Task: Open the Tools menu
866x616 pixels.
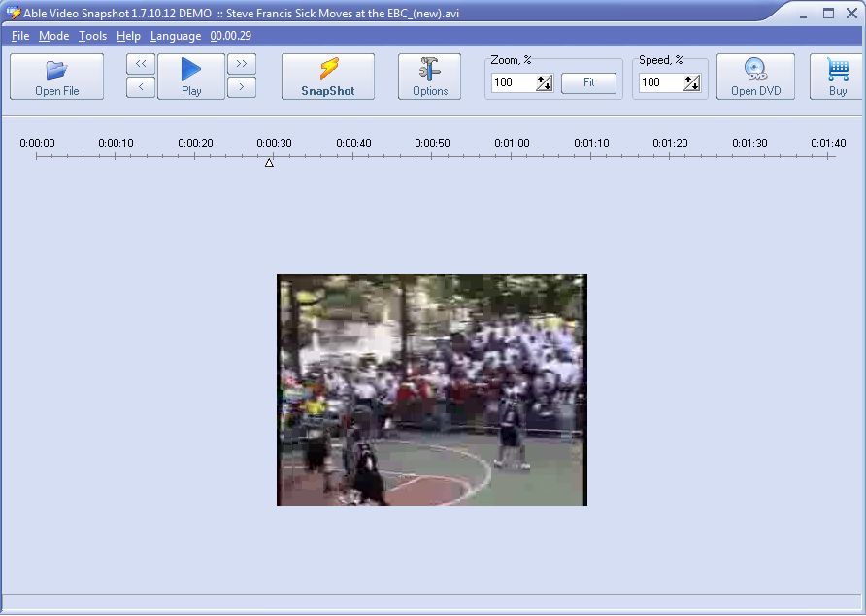Action: coord(92,35)
